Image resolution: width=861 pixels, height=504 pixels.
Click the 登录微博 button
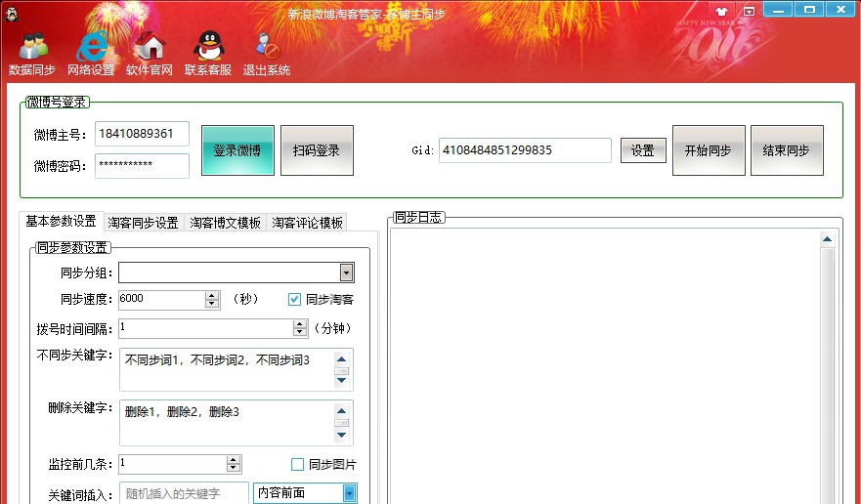pos(237,150)
